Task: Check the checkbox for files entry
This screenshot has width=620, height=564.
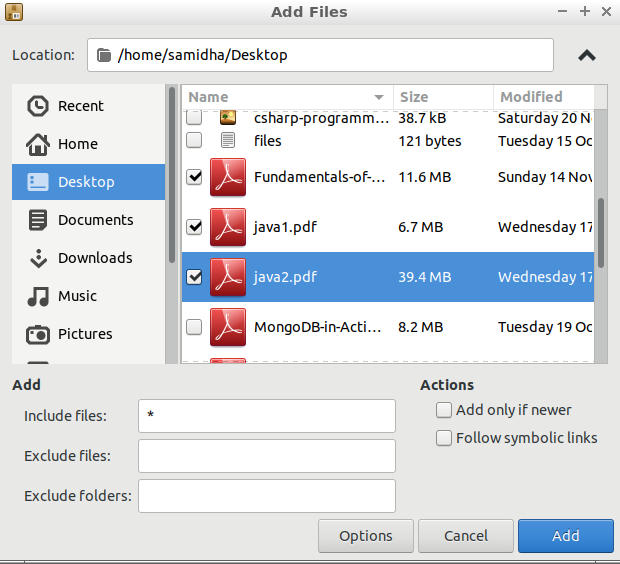Action: [194, 140]
